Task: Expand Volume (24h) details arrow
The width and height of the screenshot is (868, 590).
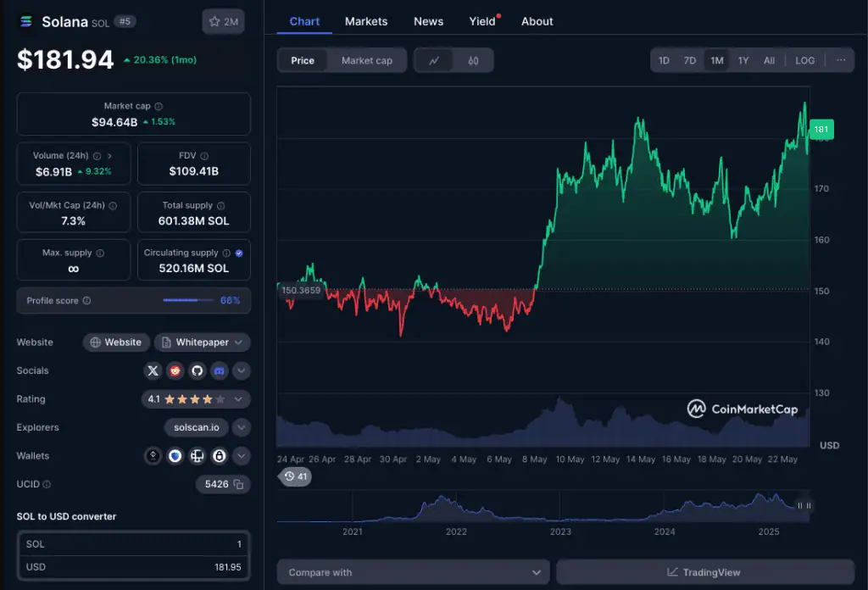Action: point(109,156)
